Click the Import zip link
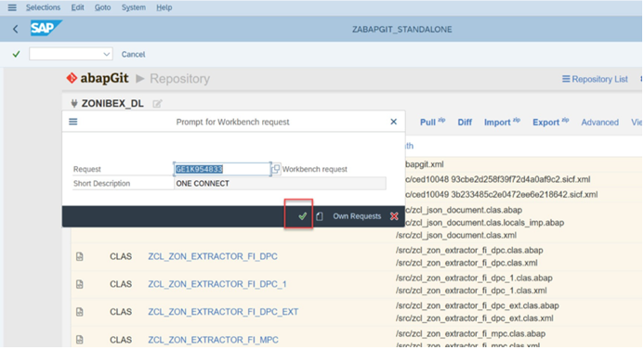This screenshot has height=350, width=644. pos(502,122)
